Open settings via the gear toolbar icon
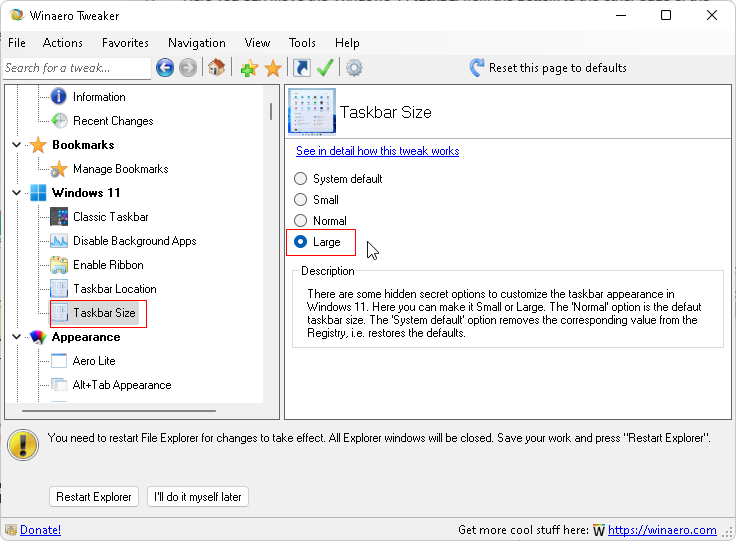This screenshot has height=541, width=736. [x=354, y=68]
